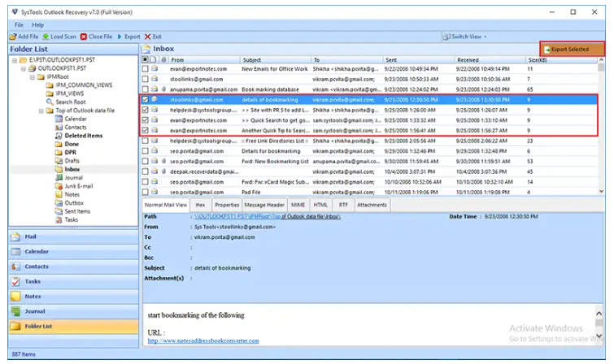Viewport: 614px width, 364px height.
Task: Collapse the E:\PST\OUTLOOKPST1.PST tree node
Action: pyautogui.click(x=15, y=60)
